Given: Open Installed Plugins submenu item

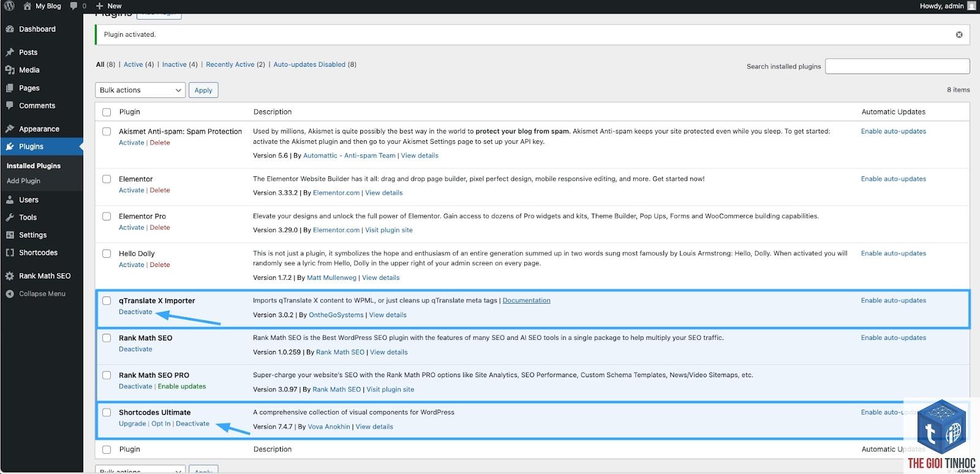Looking at the screenshot, I should click(34, 166).
